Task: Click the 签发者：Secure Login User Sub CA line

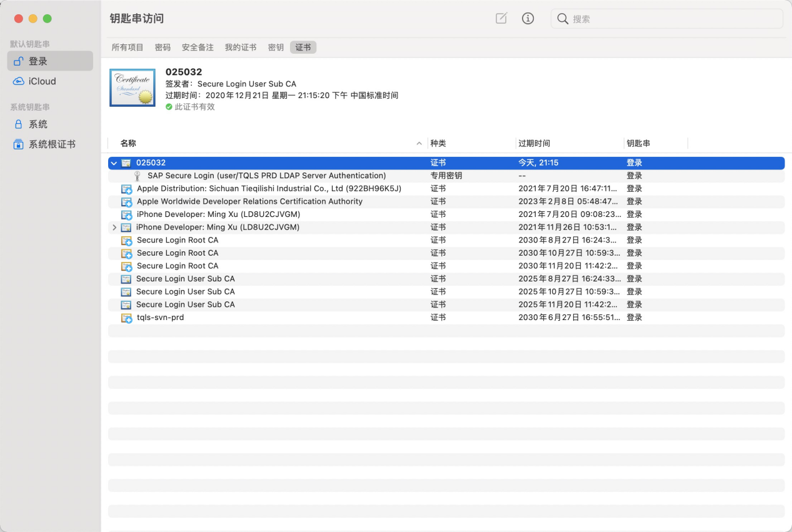Action: pyautogui.click(x=231, y=84)
